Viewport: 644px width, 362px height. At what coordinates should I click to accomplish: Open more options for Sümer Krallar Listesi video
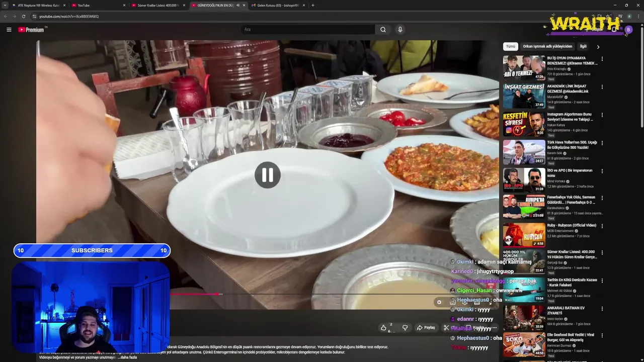click(602, 253)
